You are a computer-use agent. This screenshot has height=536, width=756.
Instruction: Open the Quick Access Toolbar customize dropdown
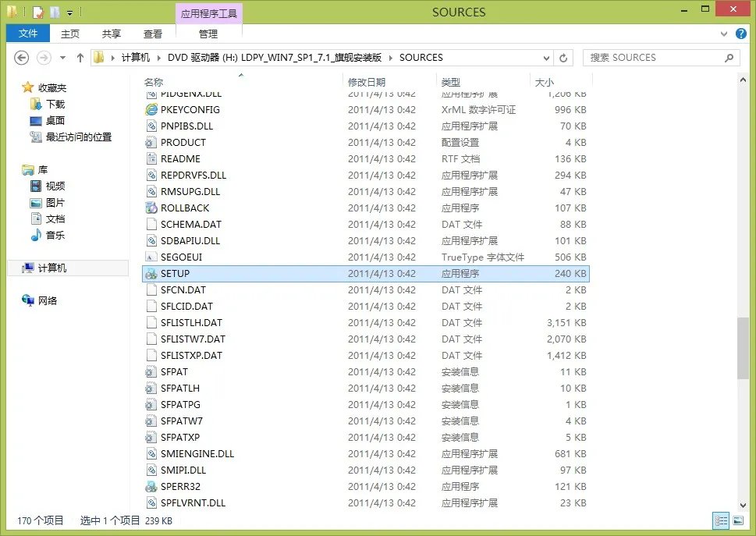70,12
